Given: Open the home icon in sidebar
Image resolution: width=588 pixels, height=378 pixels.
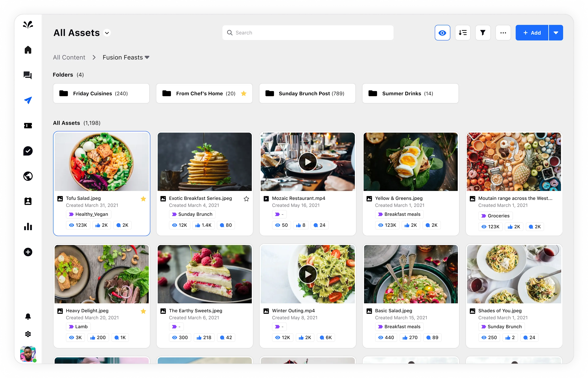Looking at the screenshot, I should pos(28,50).
